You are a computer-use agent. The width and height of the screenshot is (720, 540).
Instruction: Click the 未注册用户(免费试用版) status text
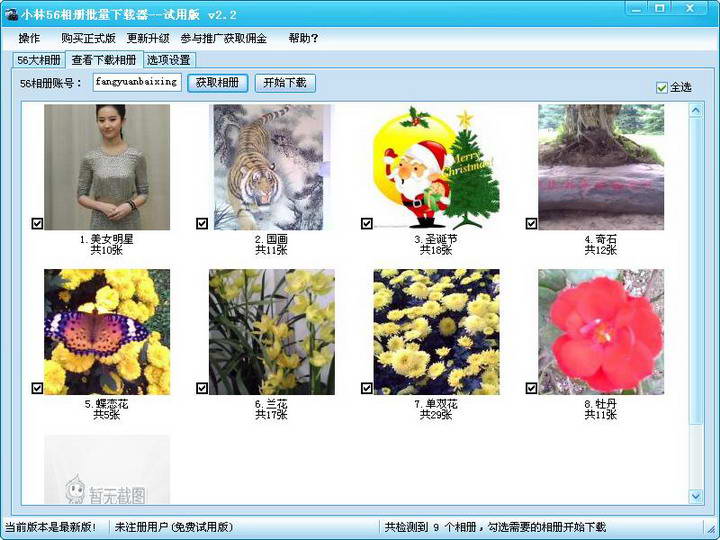pyautogui.click(x=174, y=527)
